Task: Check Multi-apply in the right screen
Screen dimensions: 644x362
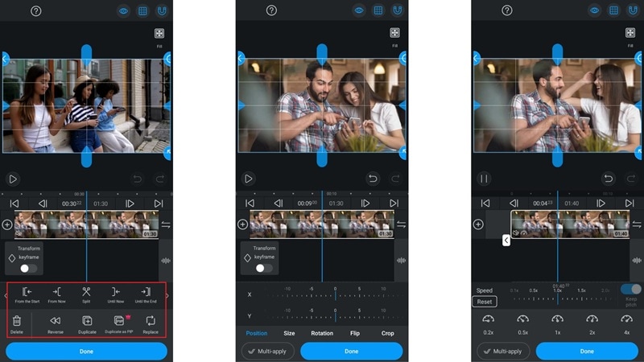Action: [x=503, y=352]
